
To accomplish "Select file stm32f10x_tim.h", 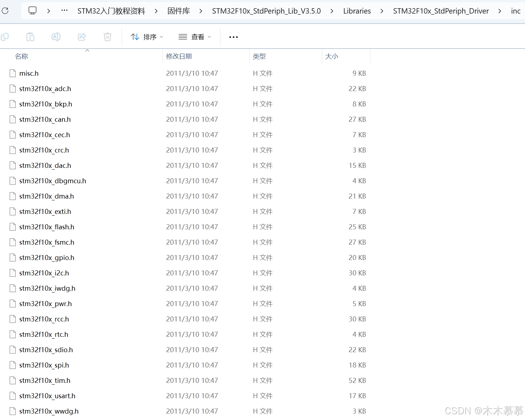I will point(45,380).
